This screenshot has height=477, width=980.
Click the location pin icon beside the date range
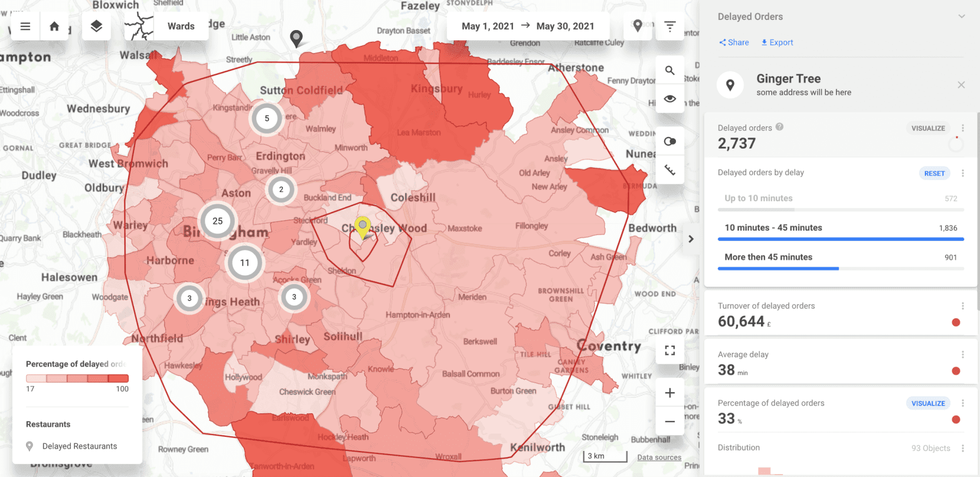click(638, 26)
